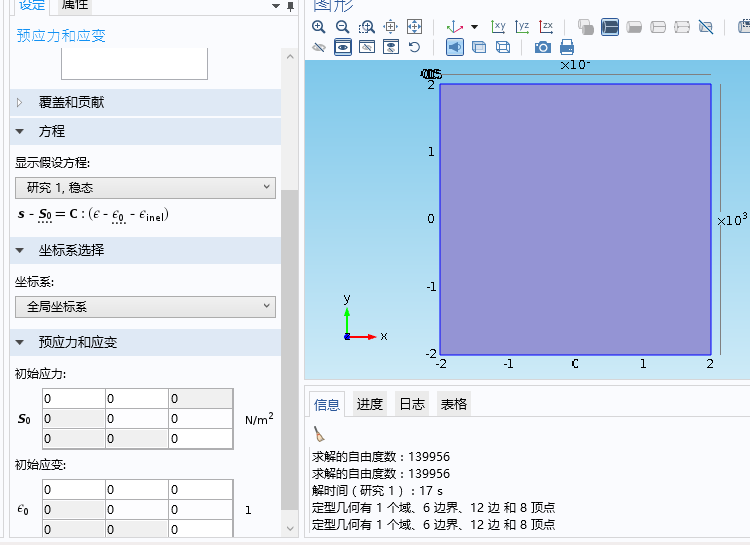Switch to the 设定 tab
The height and width of the screenshot is (545, 750).
point(32,6)
